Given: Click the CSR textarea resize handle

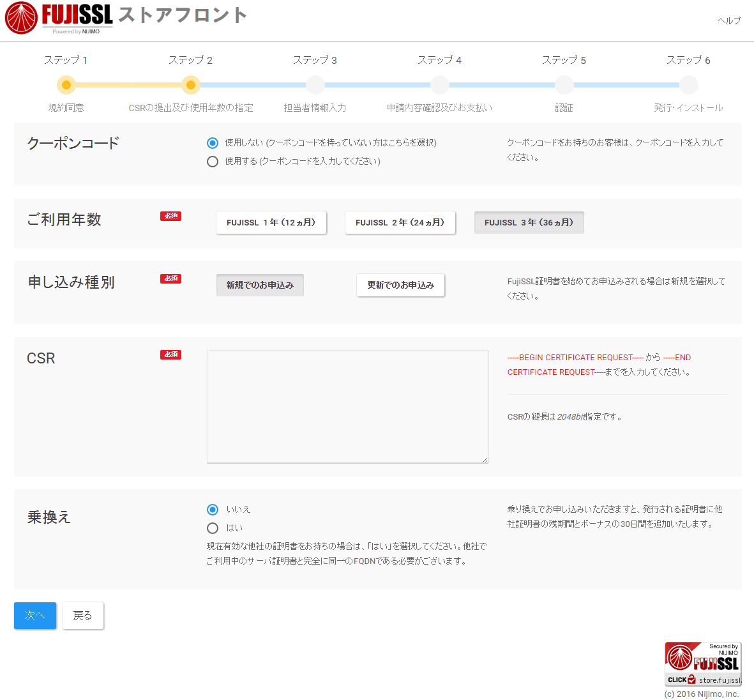Looking at the screenshot, I should (485, 460).
